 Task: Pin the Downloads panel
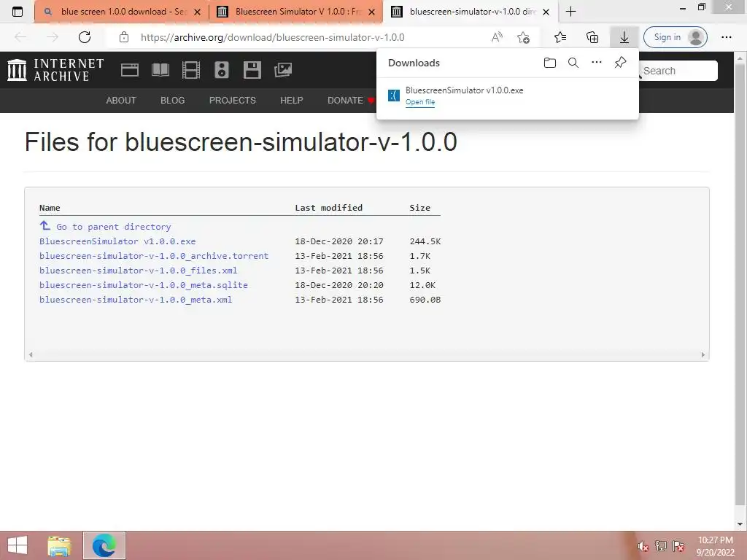(x=620, y=63)
